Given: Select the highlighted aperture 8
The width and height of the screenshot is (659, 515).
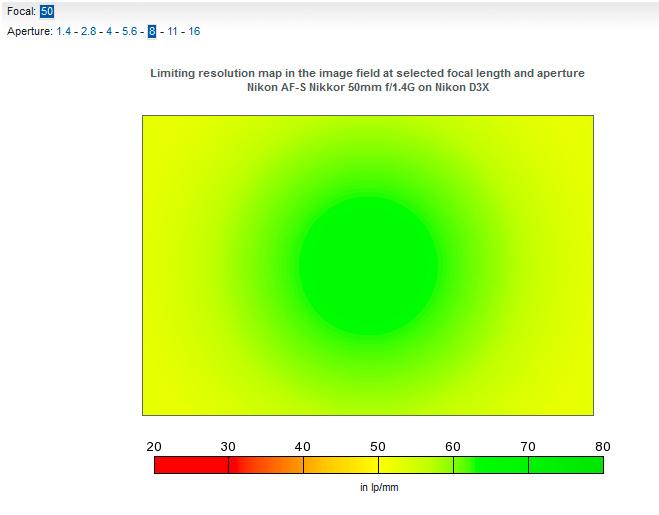Looking at the screenshot, I should (x=152, y=32).
